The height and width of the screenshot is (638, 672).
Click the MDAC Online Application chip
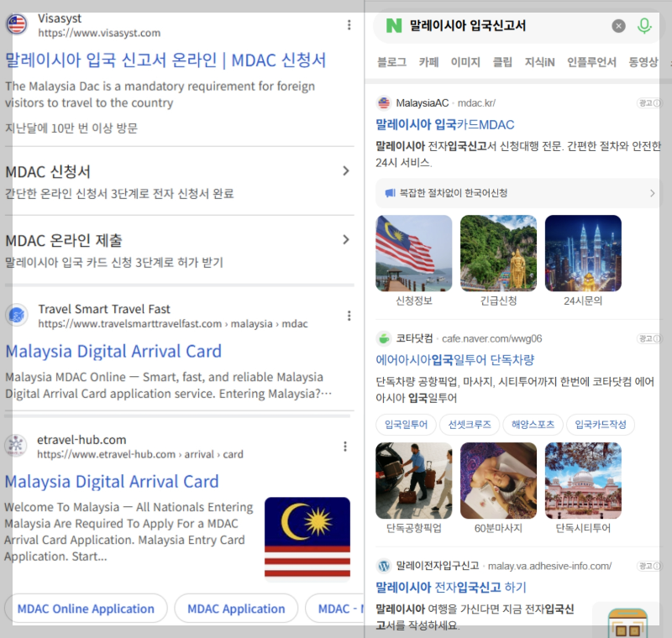86,609
